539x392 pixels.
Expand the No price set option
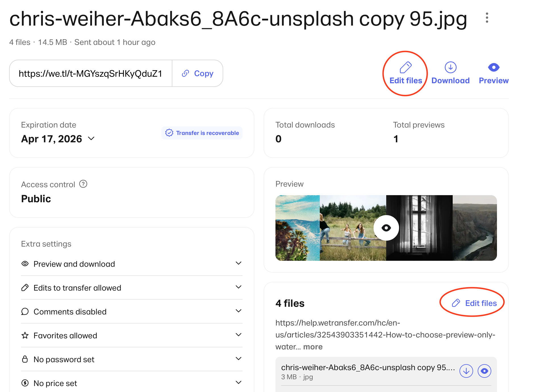[x=239, y=383]
